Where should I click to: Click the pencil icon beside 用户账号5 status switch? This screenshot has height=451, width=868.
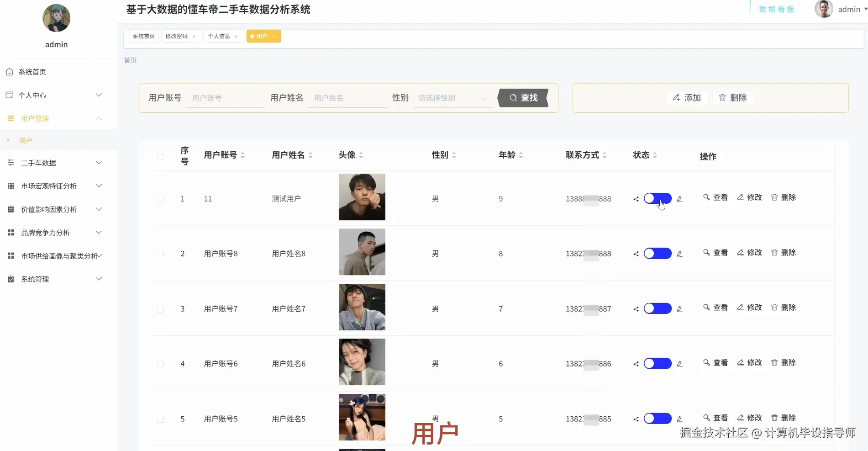click(x=679, y=419)
